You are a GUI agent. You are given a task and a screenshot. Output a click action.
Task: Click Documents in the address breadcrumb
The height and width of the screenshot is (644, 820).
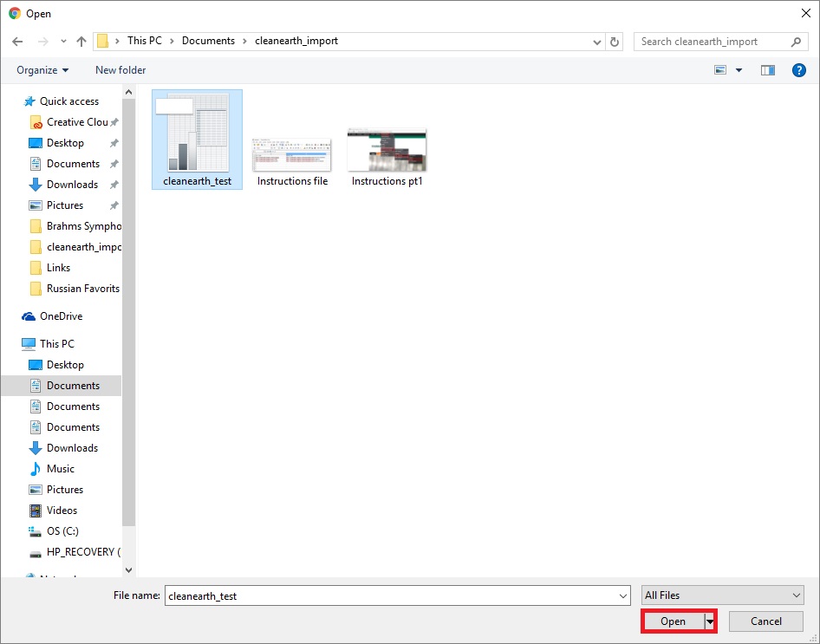click(208, 41)
